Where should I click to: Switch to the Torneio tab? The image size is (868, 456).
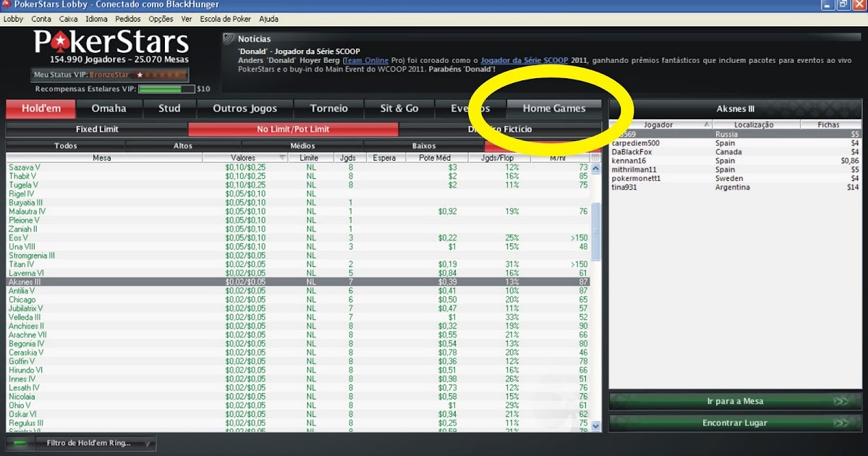(329, 109)
